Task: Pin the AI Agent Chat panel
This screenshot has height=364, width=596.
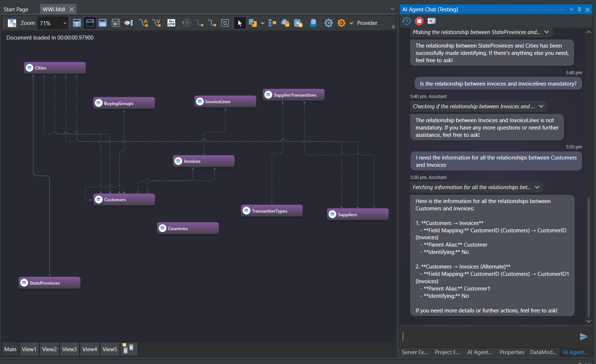Action: coord(579,10)
